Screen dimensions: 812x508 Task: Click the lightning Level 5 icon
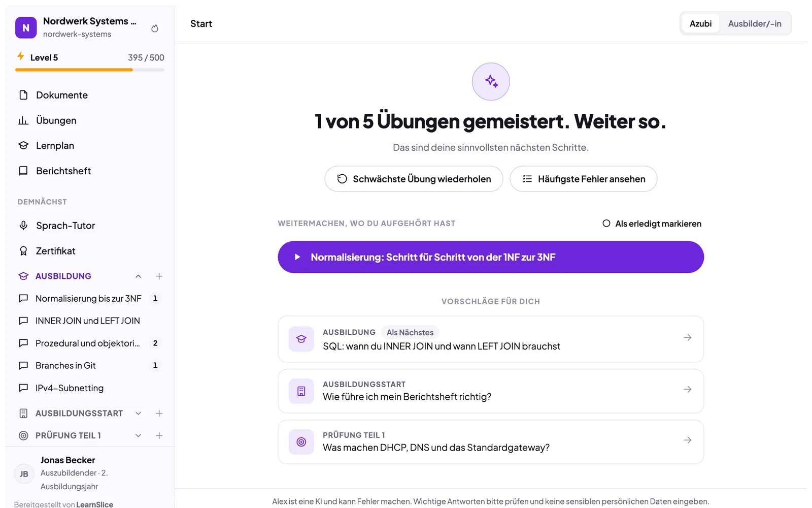(21, 56)
